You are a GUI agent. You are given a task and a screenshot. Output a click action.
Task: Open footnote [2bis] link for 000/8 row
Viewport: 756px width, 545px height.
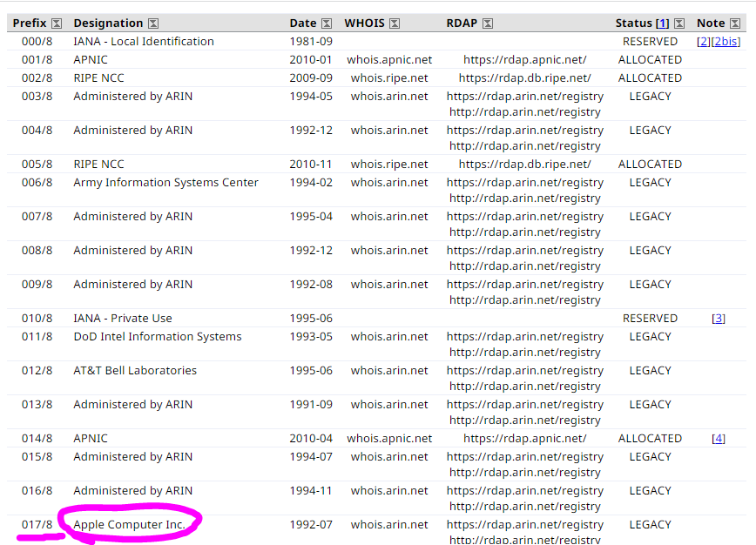(x=726, y=42)
